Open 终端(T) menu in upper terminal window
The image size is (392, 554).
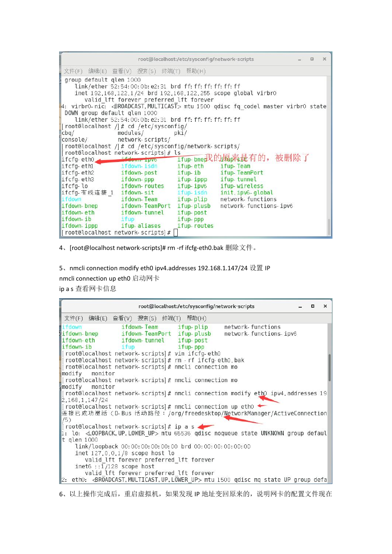pyautogui.click(x=171, y=71)
